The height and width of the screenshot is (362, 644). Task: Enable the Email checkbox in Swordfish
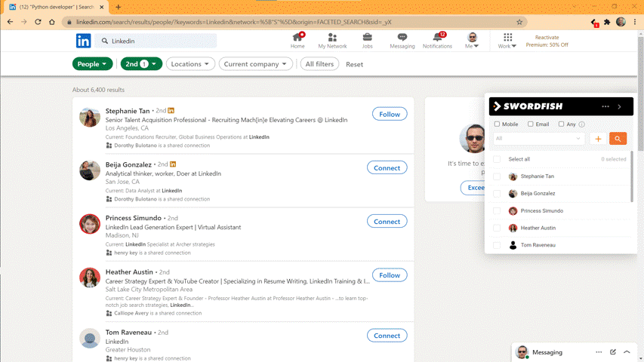pyautogui.click(x=530, y=124)
